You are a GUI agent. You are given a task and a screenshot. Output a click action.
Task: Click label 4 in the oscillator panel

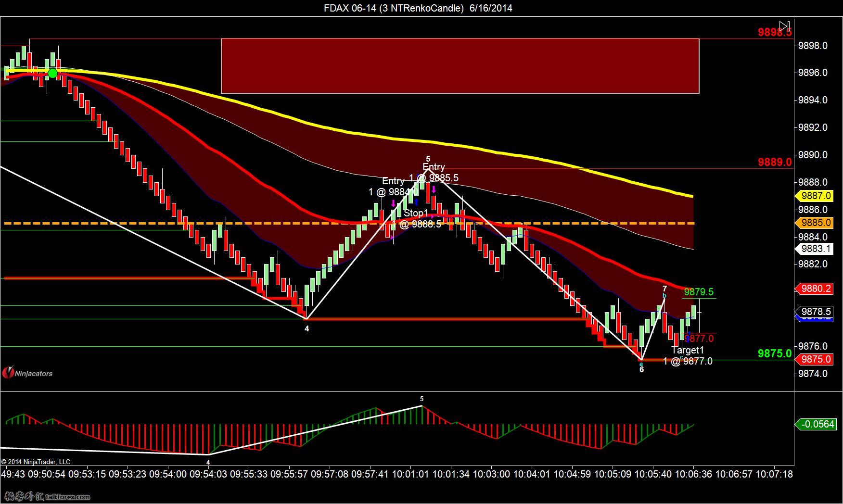point(208,462)
